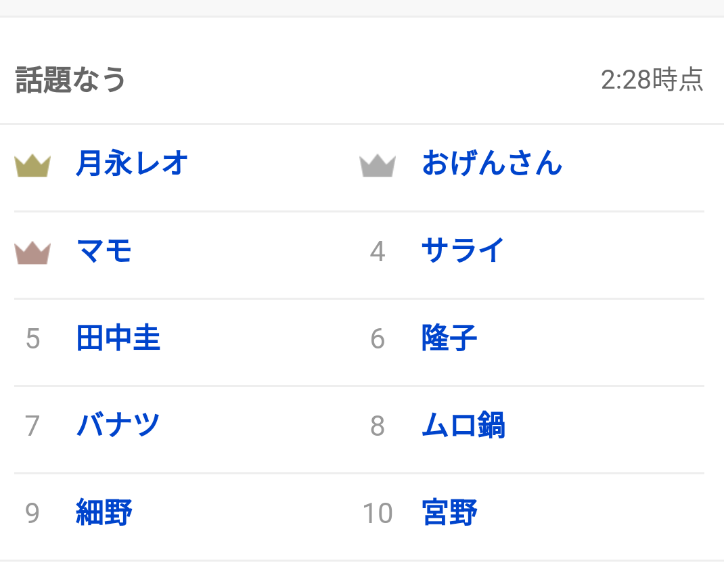
Task: Click the 2:28時点 timestamp label
Action: click(x=652, y=79)
